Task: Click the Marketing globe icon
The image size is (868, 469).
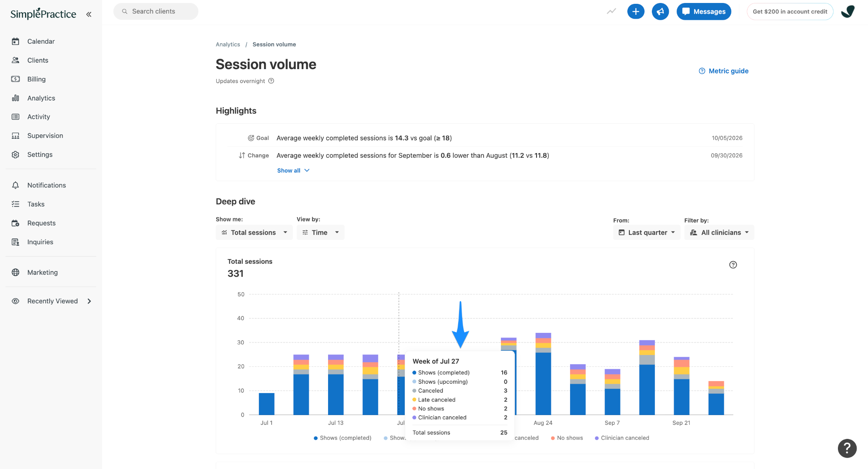Action: 16,272
